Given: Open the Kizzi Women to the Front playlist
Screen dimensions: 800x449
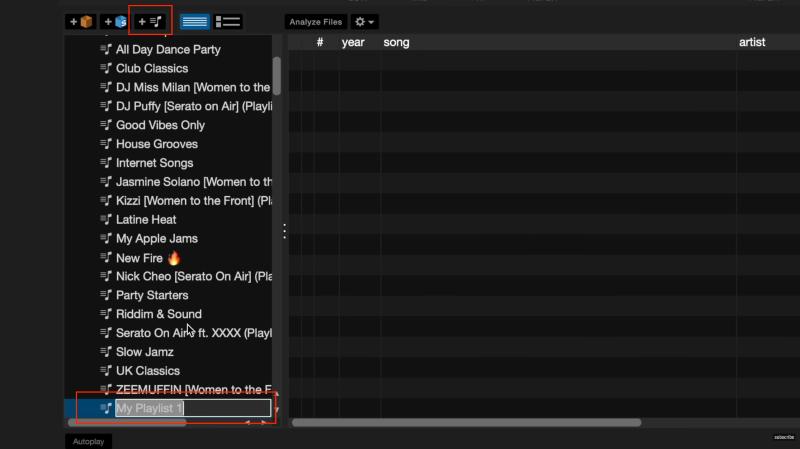Looking at the screenshot, I should click(x=194, y=201).
